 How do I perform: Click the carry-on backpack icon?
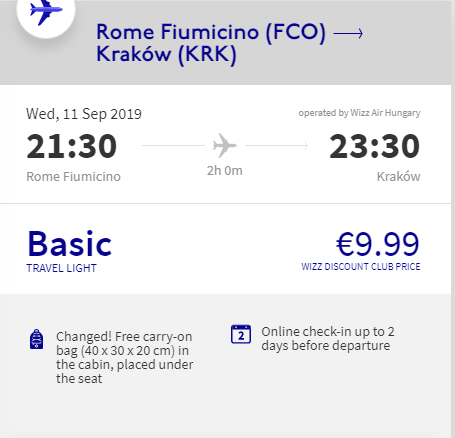(x=37, y=339)
